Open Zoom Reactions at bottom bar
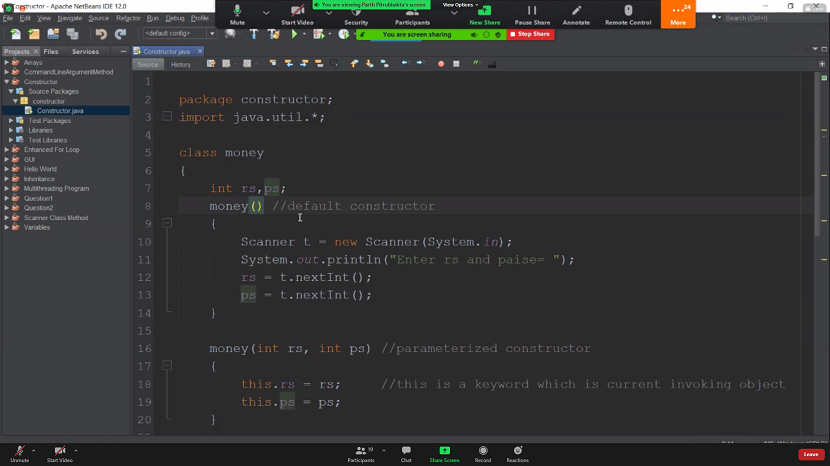 [x=517, y=454]
